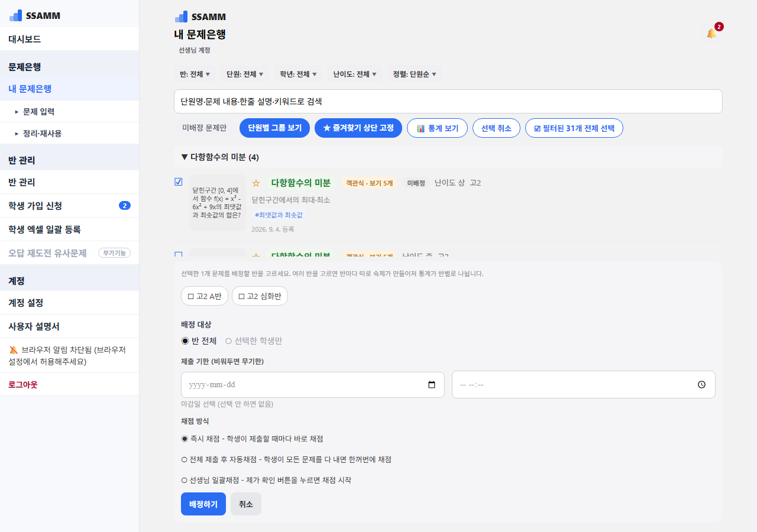Click the SSAMM logo above 내 문제은행
This screenshot has height=532, width=757.
[200, 17]
